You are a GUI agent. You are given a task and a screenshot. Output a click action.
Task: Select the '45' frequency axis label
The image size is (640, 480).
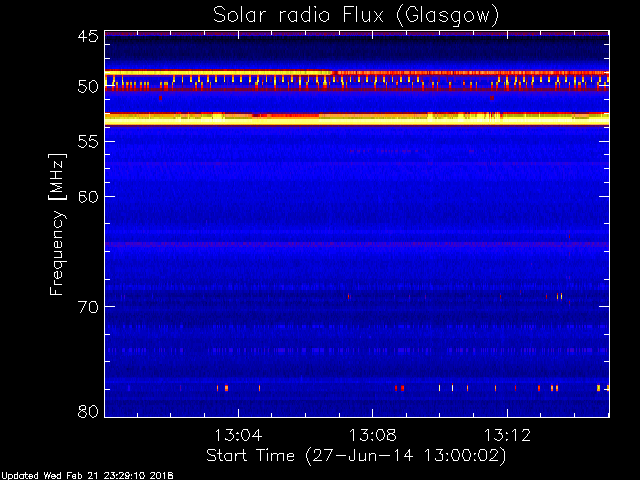pos(88,36)
